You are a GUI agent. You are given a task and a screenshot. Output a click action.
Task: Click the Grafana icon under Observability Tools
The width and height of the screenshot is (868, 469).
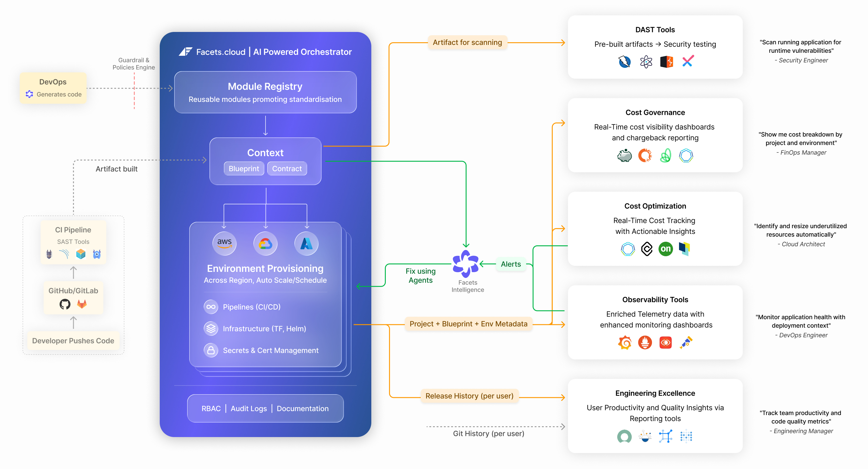point(624,343)
